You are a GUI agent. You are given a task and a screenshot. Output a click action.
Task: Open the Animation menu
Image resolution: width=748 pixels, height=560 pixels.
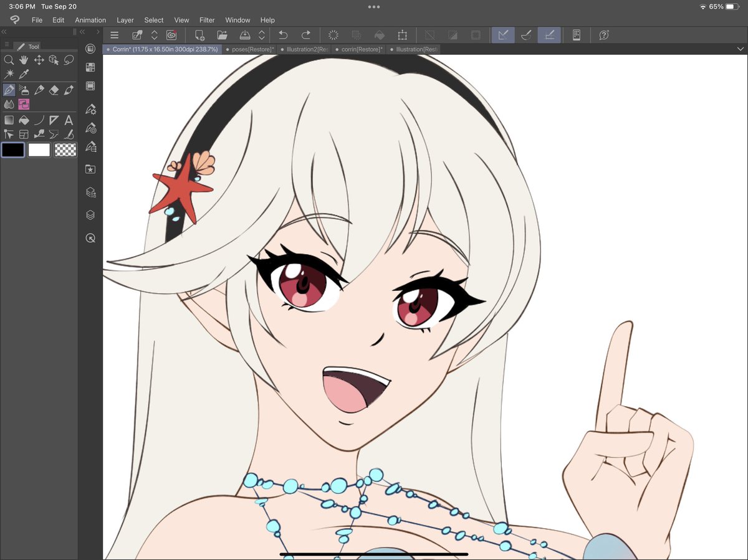click(x=90, y=20)
